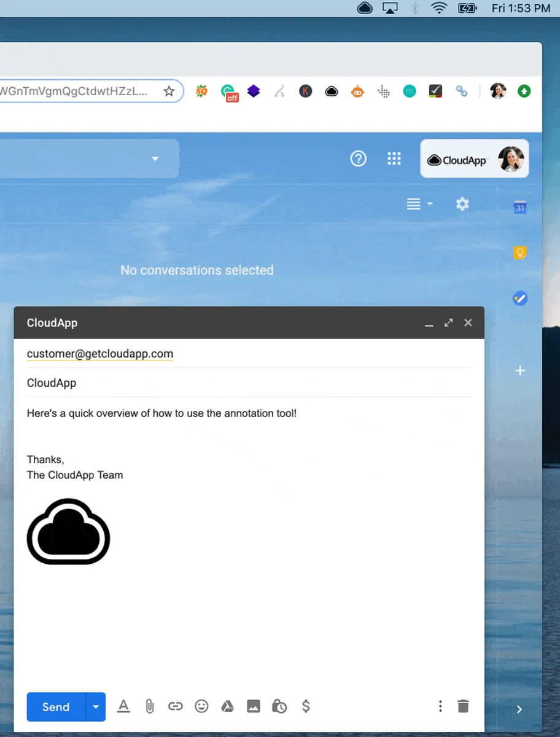Click the gray dotted grid extension icon
The image size is (560, 737).
pyautogui.click(x=384, y=92)
